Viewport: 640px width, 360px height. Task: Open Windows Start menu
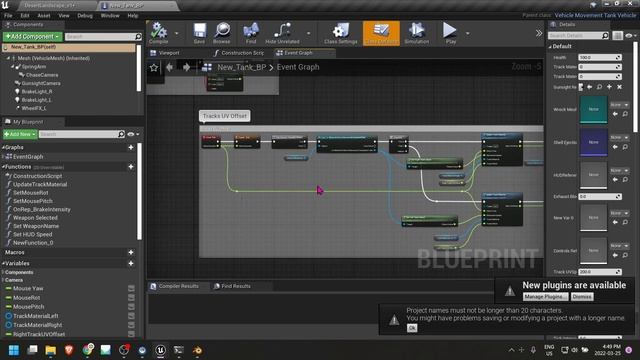(14, 350)
